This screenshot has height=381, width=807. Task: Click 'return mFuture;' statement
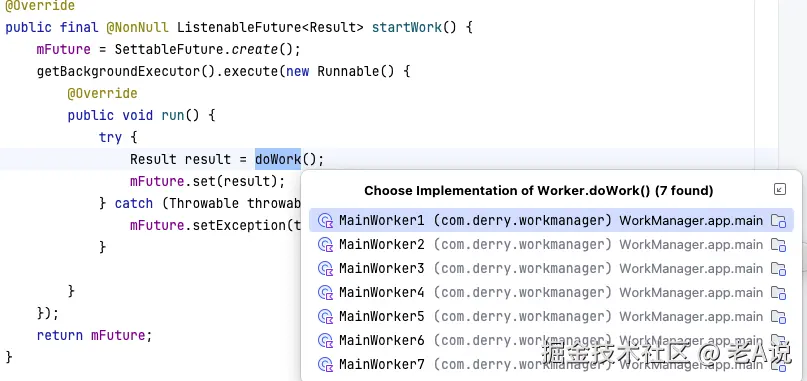point(95,336)
